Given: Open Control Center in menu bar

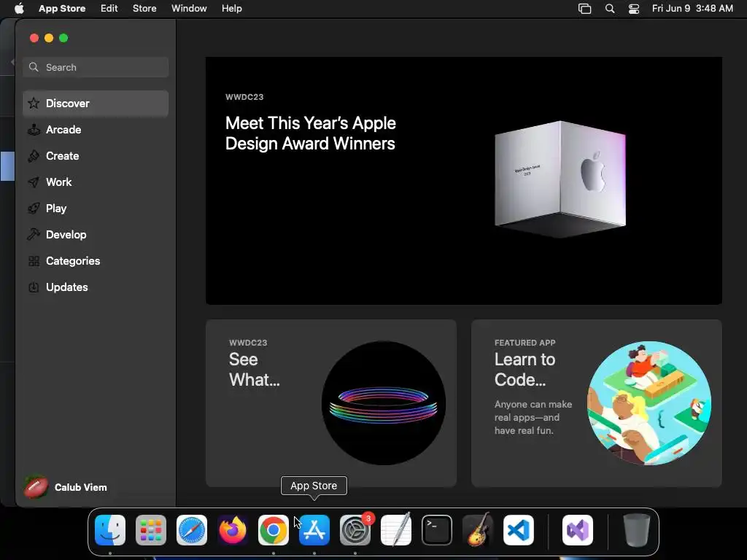Looking at the screenshot, I should 634,9.
